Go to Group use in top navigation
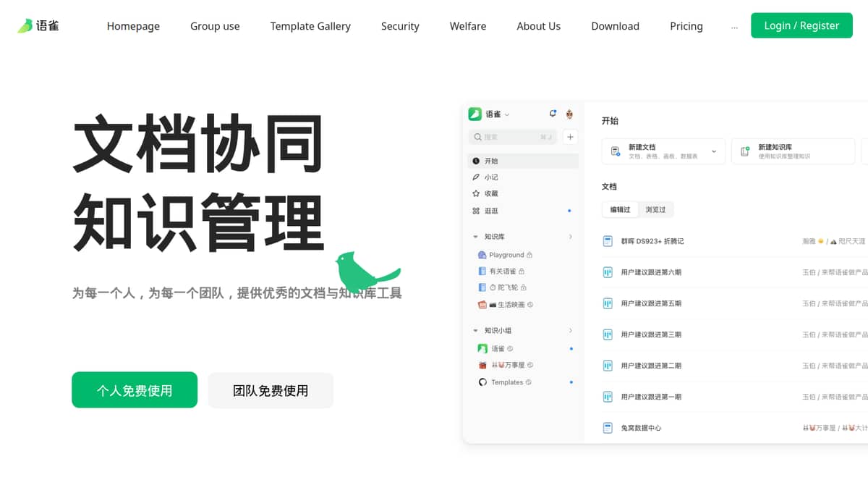The width and height of the screenshot is (868, 488). click(215, 26)
